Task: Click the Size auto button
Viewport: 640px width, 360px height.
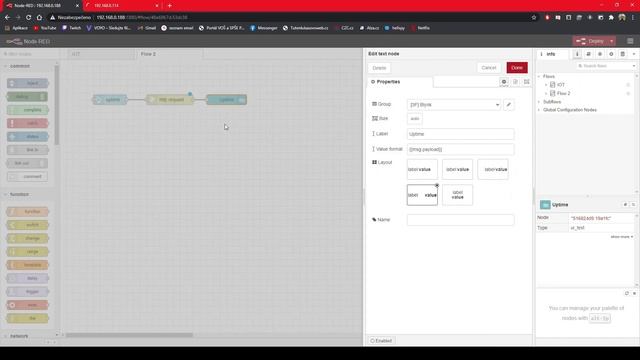Action: pos(415,119)
